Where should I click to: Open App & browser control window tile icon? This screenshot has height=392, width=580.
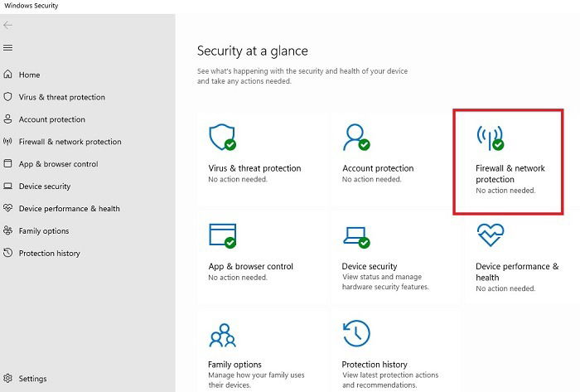pos(222,235)
